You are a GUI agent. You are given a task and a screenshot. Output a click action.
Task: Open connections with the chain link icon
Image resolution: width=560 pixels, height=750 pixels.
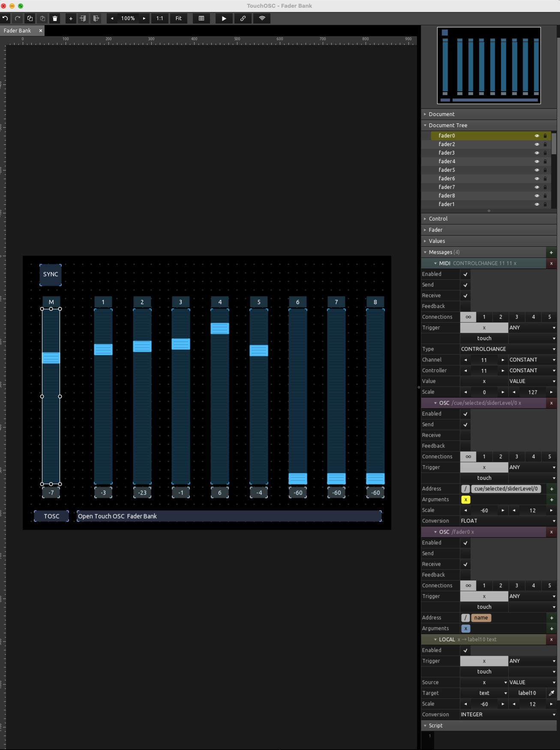click(x=243, y=18)
